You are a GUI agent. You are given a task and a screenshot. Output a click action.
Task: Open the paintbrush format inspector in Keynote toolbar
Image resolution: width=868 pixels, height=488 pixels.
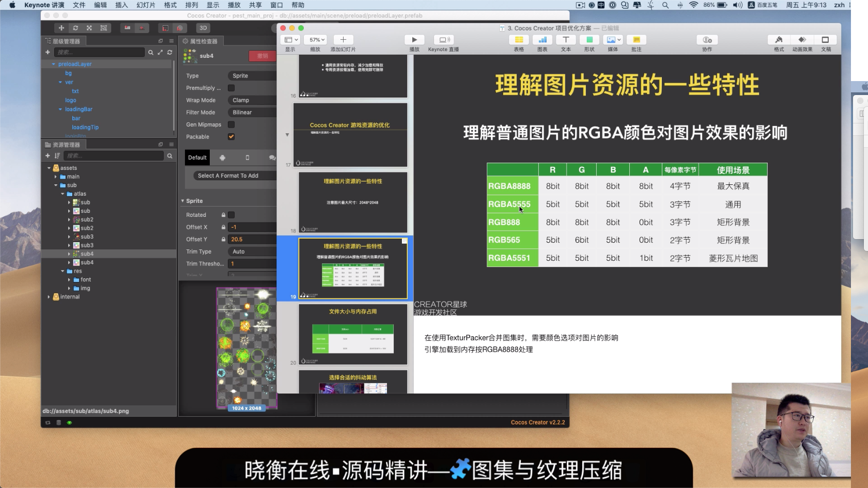tap(779, 40)
